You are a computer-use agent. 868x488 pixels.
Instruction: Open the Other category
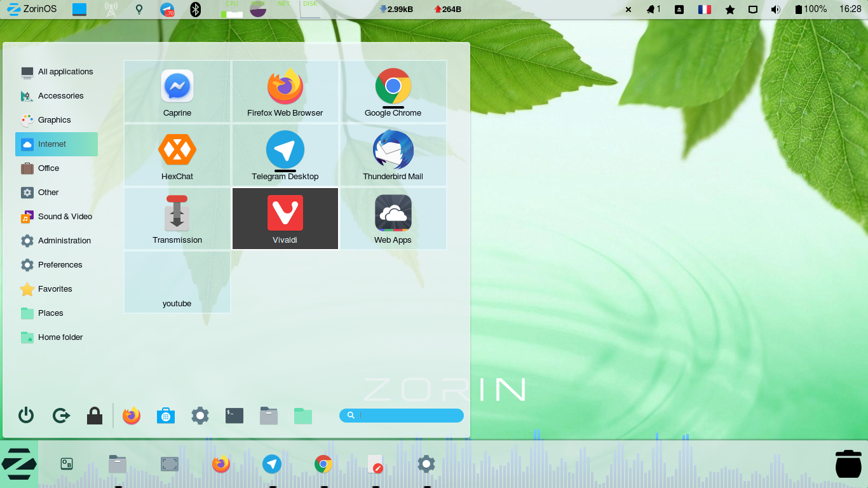pyautogui.click(x=57, y=193)
